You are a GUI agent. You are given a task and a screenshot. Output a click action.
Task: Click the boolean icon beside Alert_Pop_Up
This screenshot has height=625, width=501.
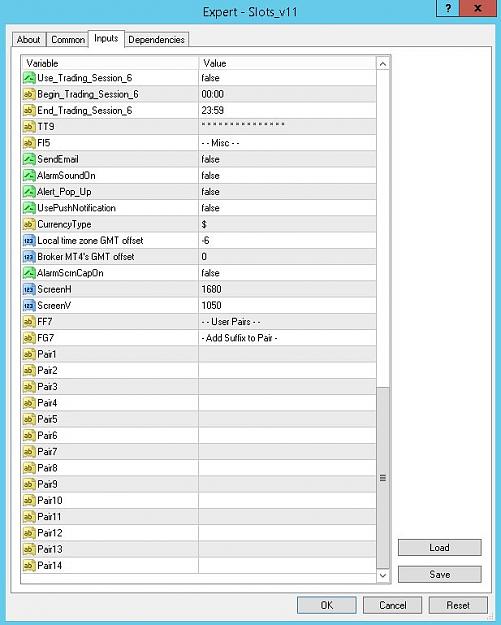click(x=29, y=192)
